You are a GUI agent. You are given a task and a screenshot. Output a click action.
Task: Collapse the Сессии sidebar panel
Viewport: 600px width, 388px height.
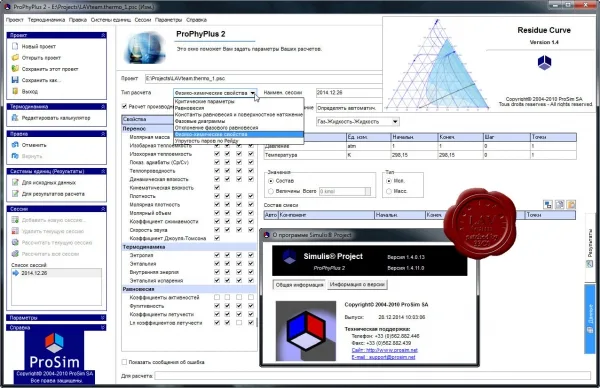[x=103, y=209]
